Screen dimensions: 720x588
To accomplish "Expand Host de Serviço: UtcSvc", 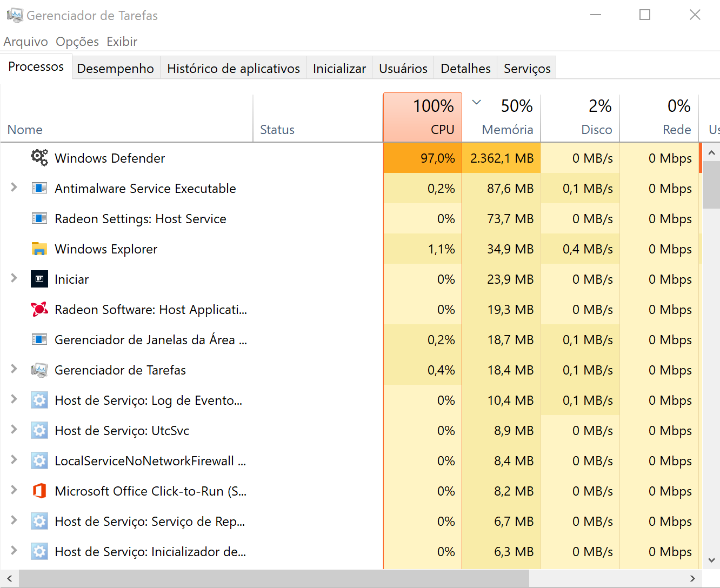I will (x=14, y=429).
